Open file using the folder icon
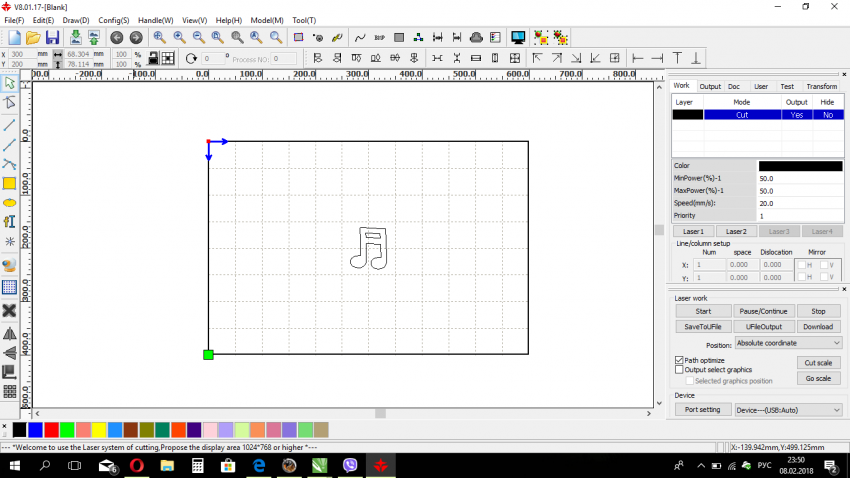 [x=32, y=37]
